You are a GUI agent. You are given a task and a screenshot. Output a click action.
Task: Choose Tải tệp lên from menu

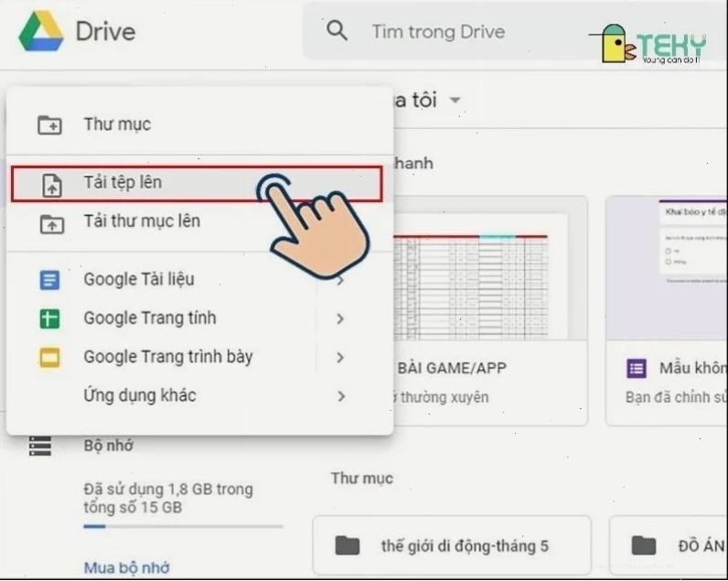197,184
